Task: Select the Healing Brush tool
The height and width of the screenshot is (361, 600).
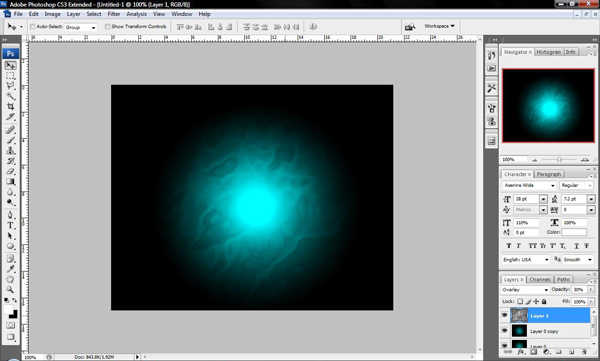Action: 10,130
